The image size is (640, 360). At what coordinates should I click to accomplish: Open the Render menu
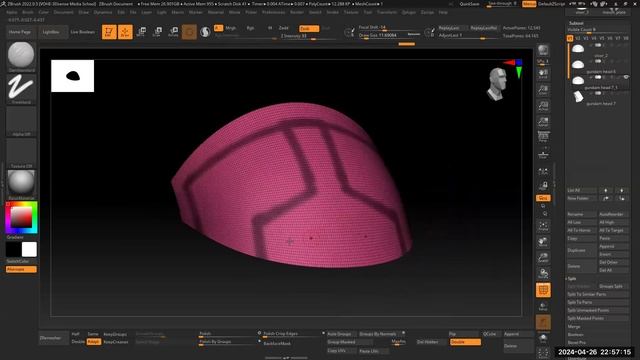[297, 12]
